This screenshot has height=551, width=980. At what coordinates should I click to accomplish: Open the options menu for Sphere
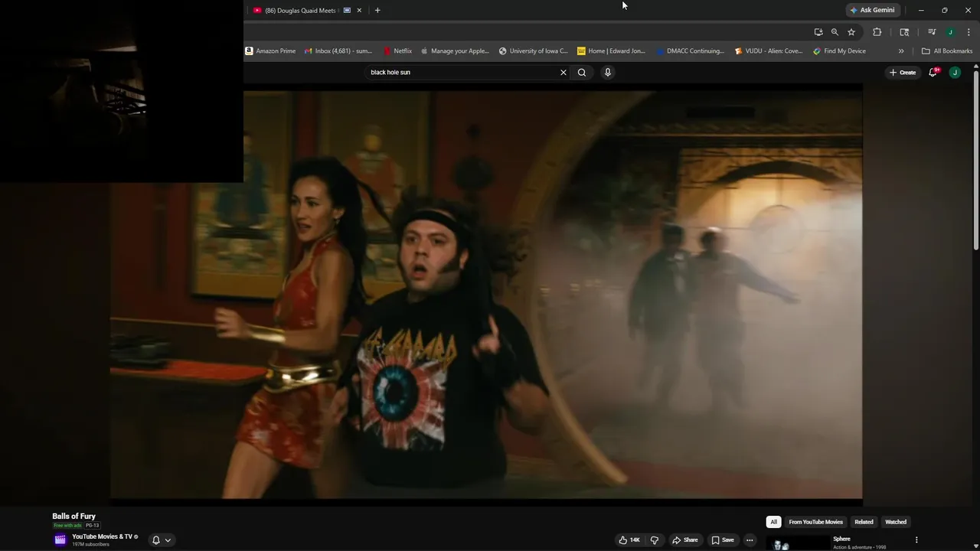click(916, 540)
